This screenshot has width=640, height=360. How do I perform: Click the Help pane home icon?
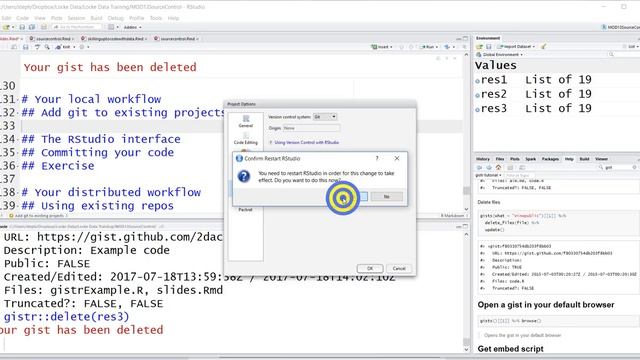click(498, 168)
